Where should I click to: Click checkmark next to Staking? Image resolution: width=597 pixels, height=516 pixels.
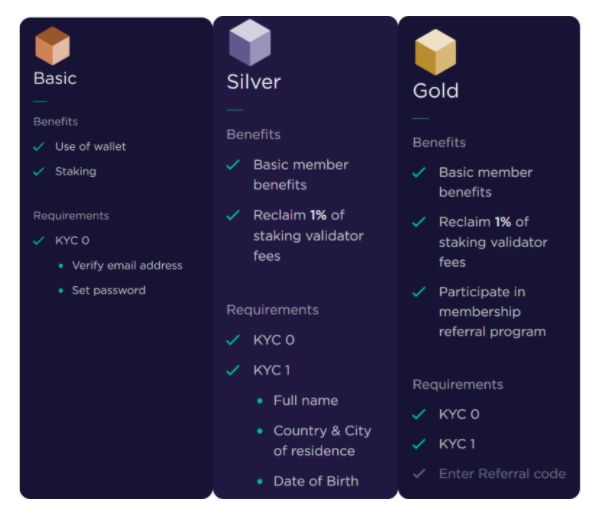[38, 171]
